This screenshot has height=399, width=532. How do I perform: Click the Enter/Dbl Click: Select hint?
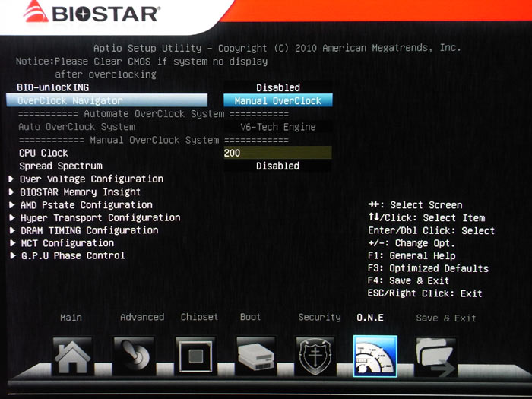pyautogui.click(x=431, y=231)
